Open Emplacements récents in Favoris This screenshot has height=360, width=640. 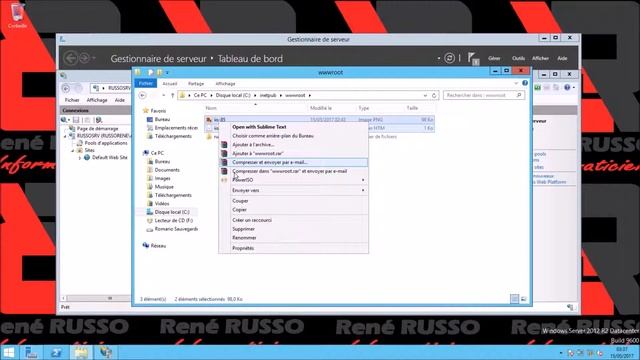click(x=176, y=128)
